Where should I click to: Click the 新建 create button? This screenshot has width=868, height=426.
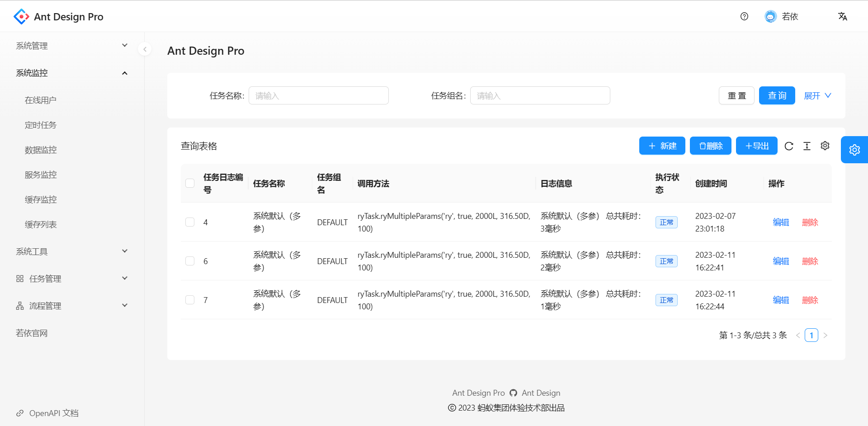662,146
